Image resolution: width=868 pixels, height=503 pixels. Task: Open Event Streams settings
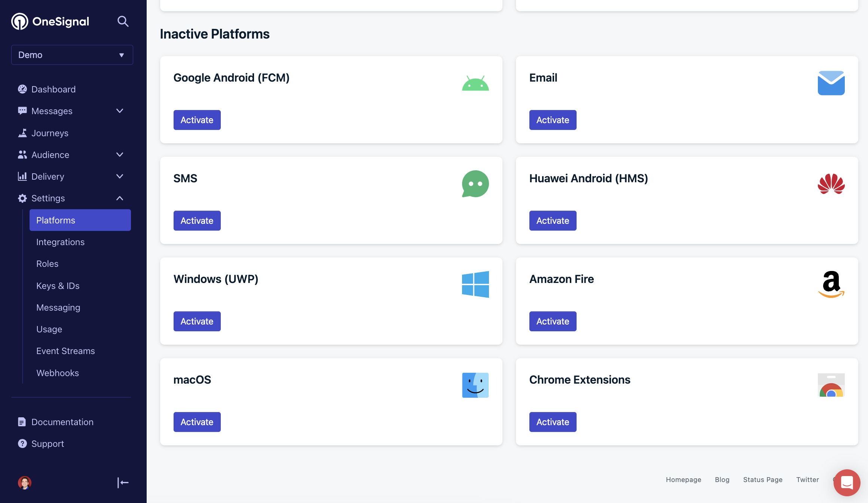click(x=65, y=351)
